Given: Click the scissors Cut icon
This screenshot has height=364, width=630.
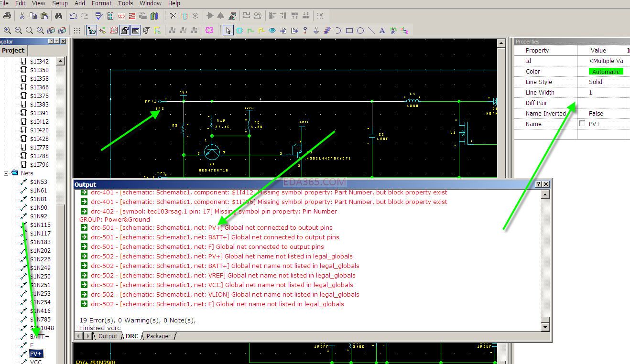Looking at the screenshot, I should [22, 16].
